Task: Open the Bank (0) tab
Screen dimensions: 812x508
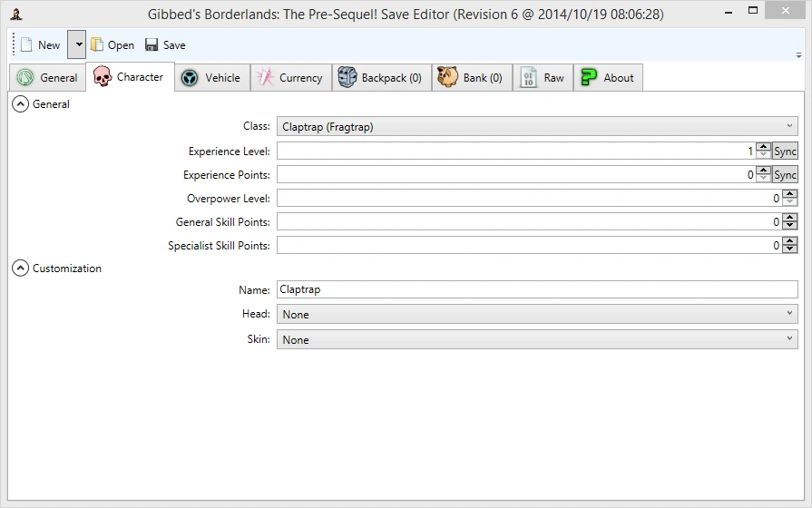Action: (472, 78)
